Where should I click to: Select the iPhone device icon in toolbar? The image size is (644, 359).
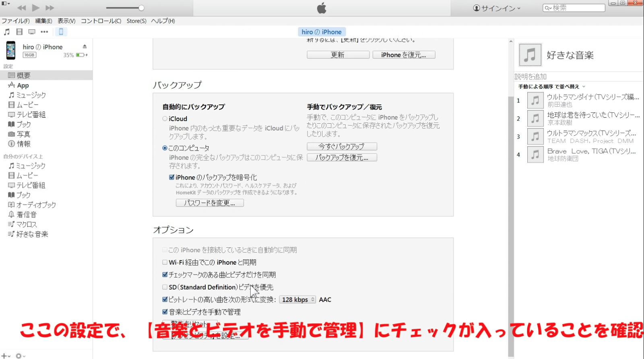(61, 32)
